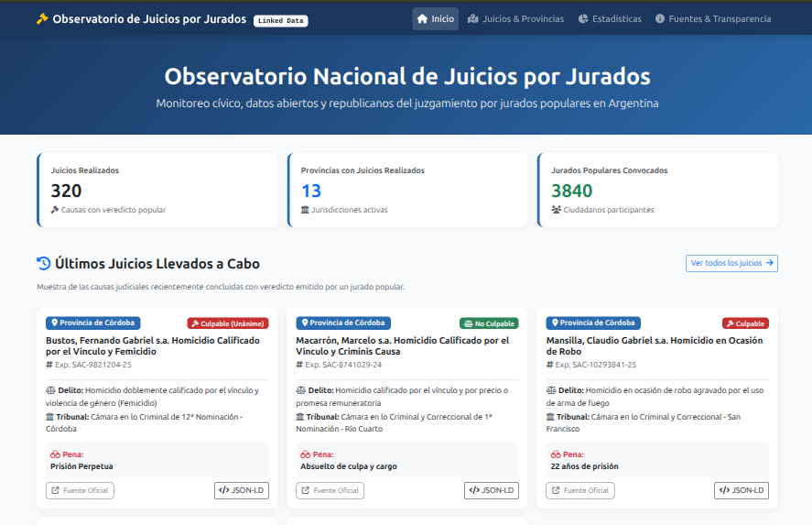Open the Mansilla, Claudio Gabriel case title

(655, 345)
